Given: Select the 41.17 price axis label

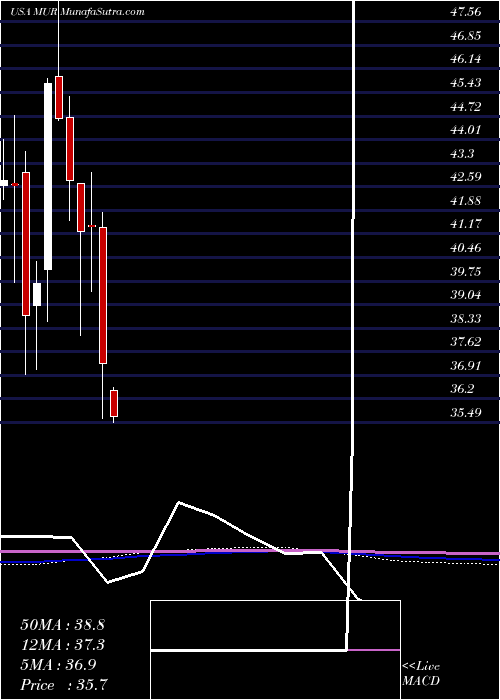Looking at the screenshot, I should tap(466, 224).
